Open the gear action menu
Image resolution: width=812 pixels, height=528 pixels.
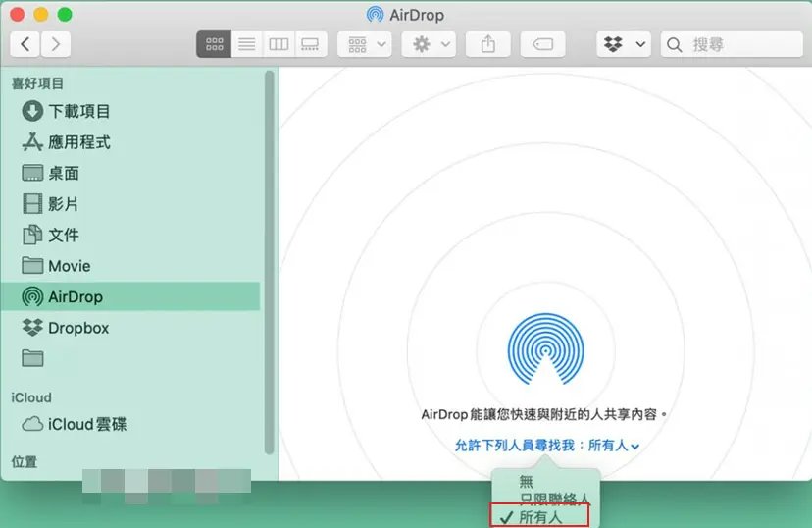tap(429, 44)
